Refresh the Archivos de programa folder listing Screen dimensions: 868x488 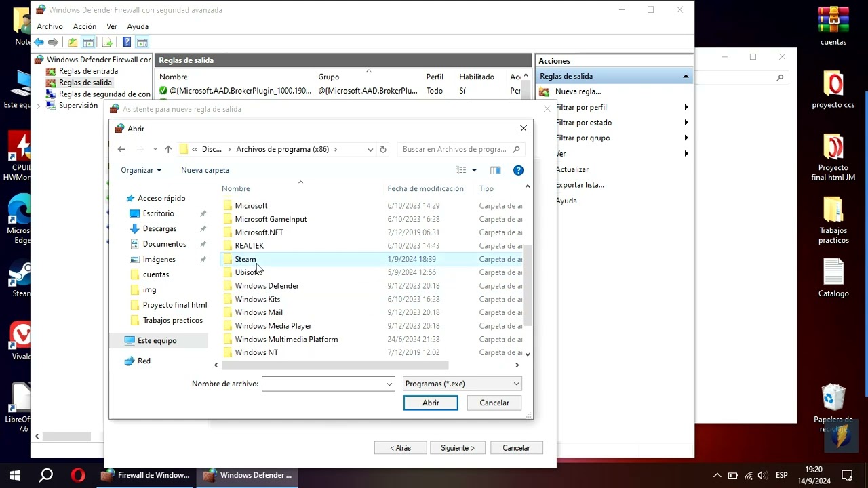coord(383,149)
